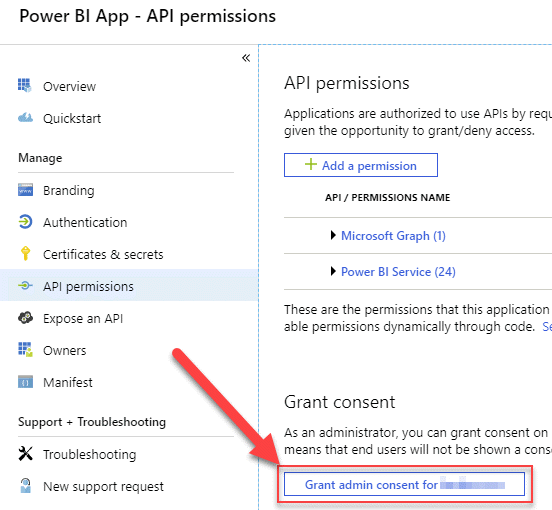Collapse the sidebar with double chevron
This screenshot has height=510, width=552.
tap(246, 58)
